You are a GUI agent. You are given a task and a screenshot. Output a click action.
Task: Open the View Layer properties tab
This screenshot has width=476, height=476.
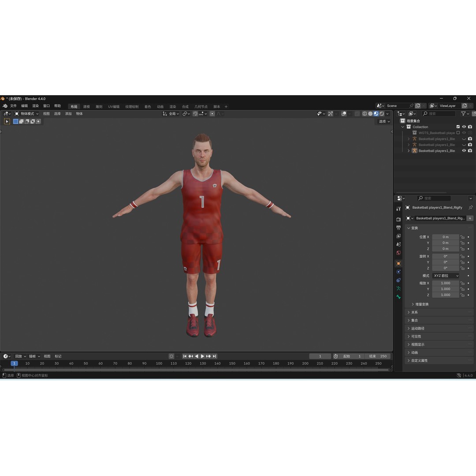pyautogui.click(x=398, y=236)
